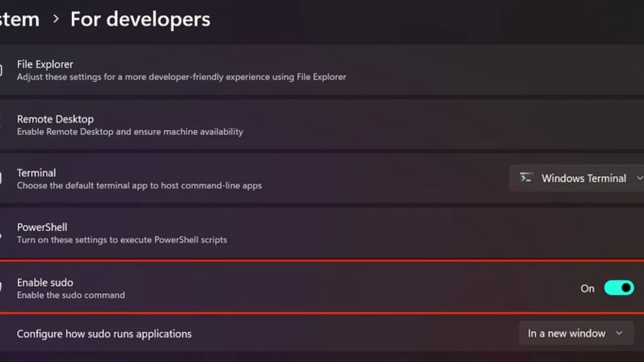Click the File Explorer row icon
The width and height of the screenshot is (644, 362).
(x=1, y=70)
